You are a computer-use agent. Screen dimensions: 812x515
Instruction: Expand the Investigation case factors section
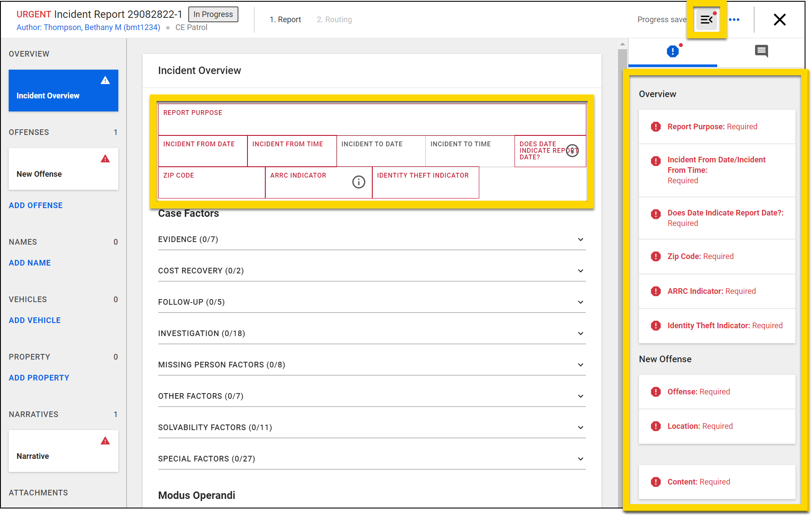(580, 333)
